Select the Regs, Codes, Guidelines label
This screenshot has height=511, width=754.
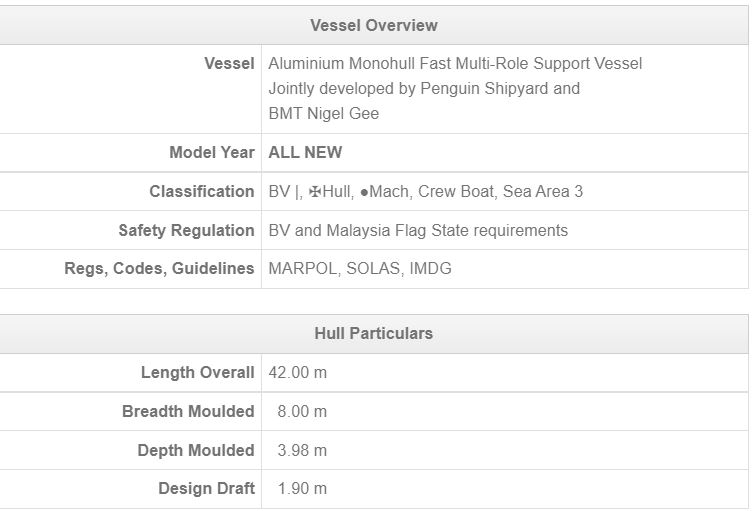pos(159,269)
